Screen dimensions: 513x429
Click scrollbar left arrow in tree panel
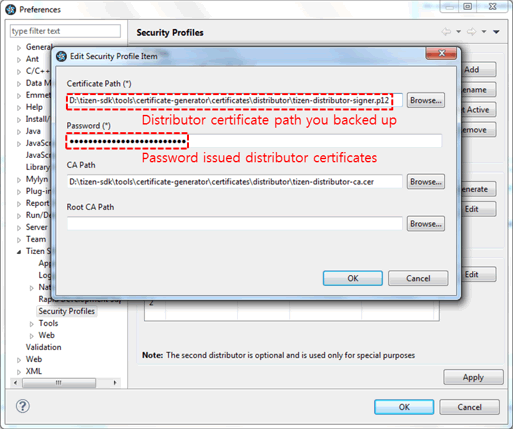click(15, 382)
